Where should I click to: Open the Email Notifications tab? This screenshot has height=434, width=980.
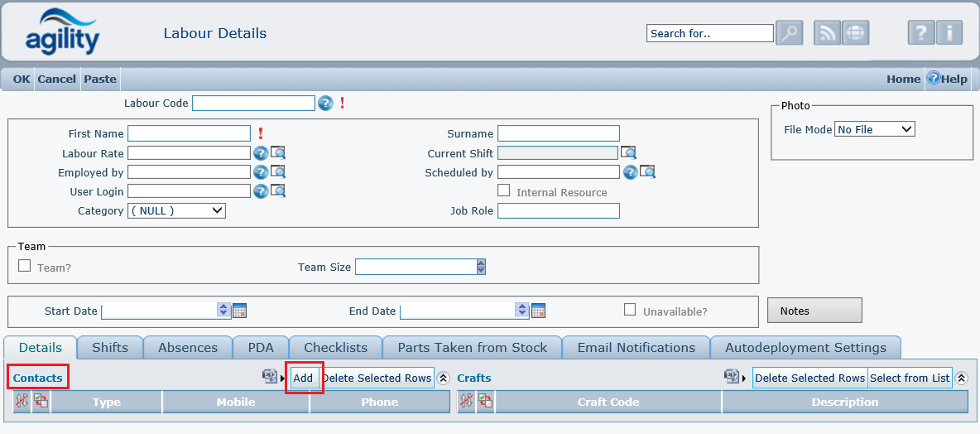click(x=636, y=348)
